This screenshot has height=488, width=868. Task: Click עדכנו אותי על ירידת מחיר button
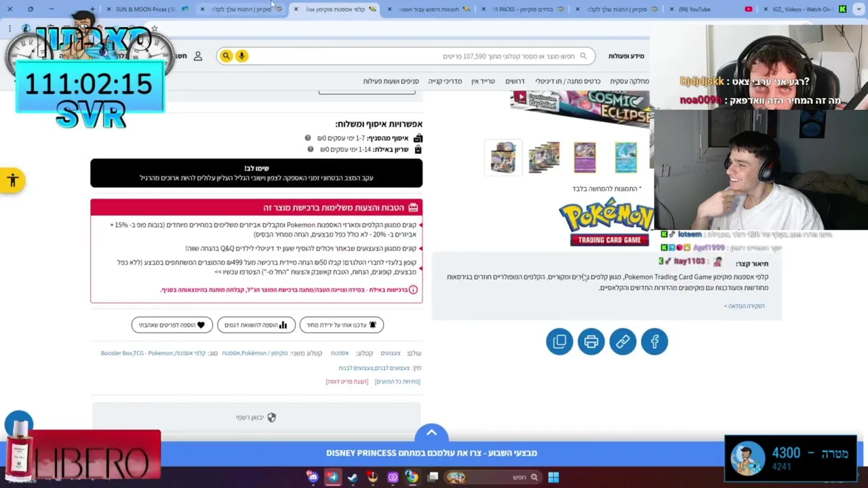click(x=342, y=325)
